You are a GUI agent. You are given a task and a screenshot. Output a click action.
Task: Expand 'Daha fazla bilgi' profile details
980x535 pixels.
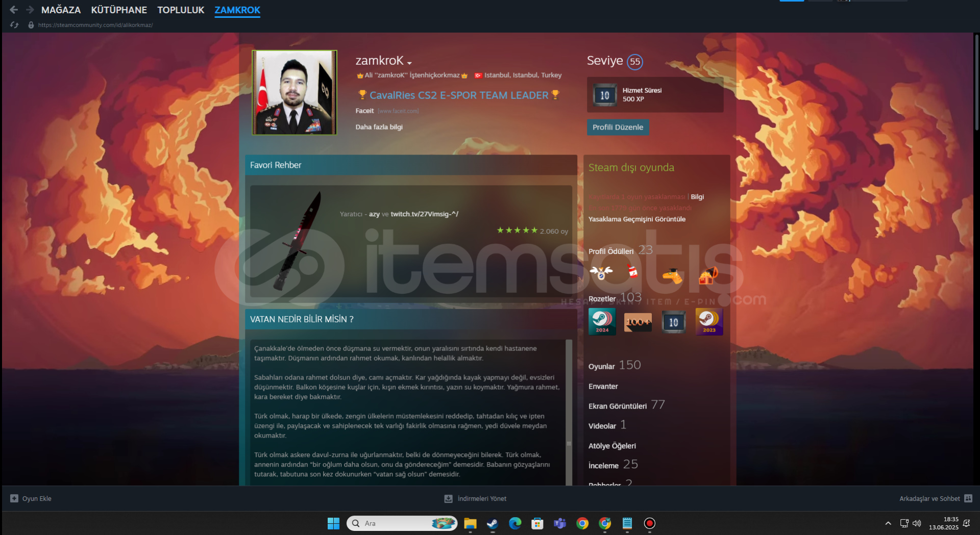pyautogui.click(x=379, y=127)
